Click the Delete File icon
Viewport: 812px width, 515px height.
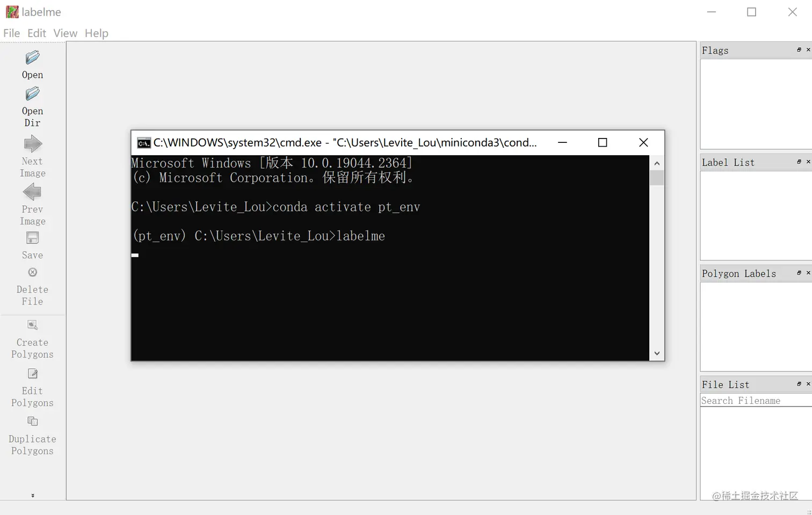(32, 272)
